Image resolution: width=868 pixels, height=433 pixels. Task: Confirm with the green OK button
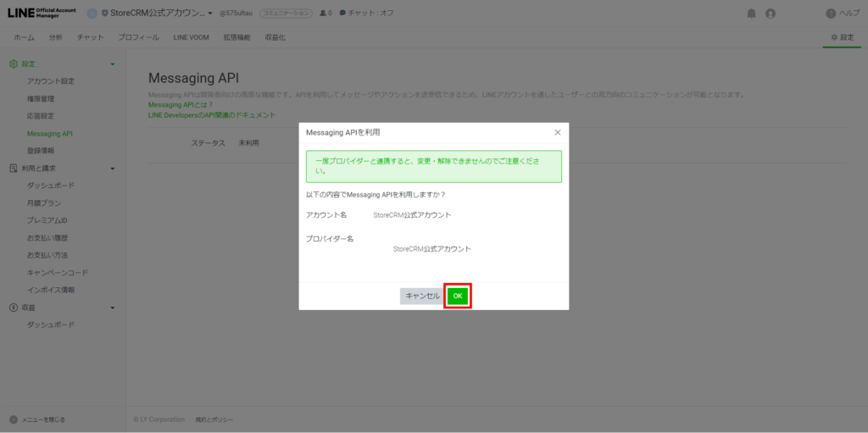pos(458,297)
